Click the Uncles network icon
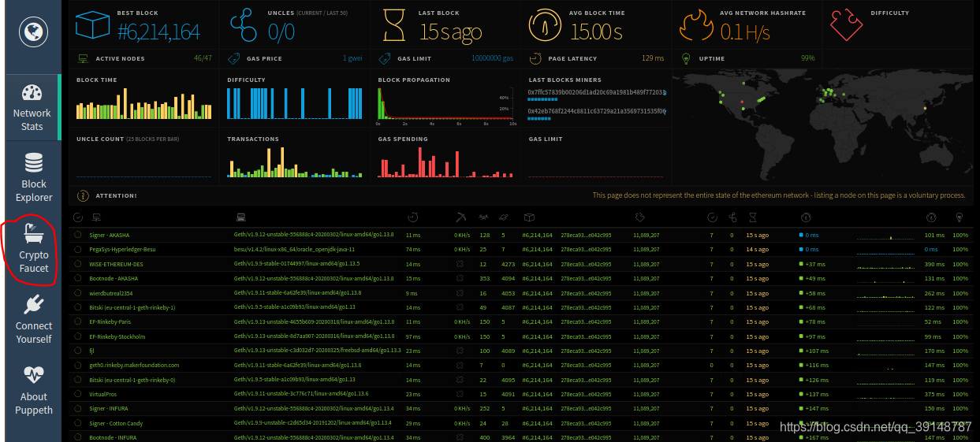980x442 pixels. [x=244, y=25]
